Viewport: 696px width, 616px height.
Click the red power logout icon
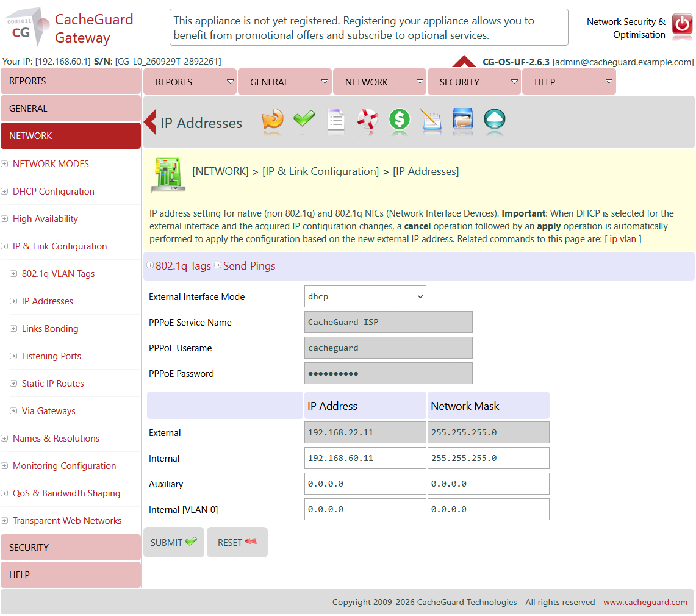pyautogui.click(x=682, y=24)
